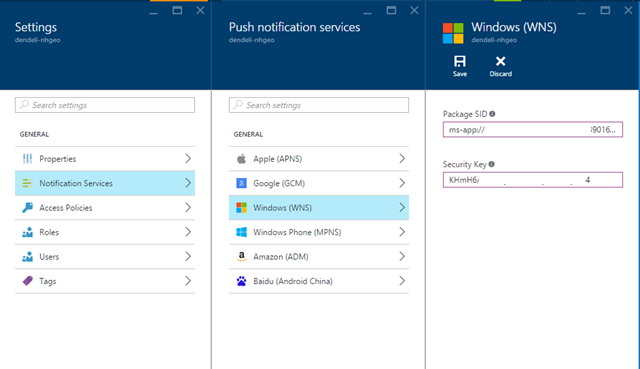Click the four-color Windows WNS list icon

pos(241,208)
